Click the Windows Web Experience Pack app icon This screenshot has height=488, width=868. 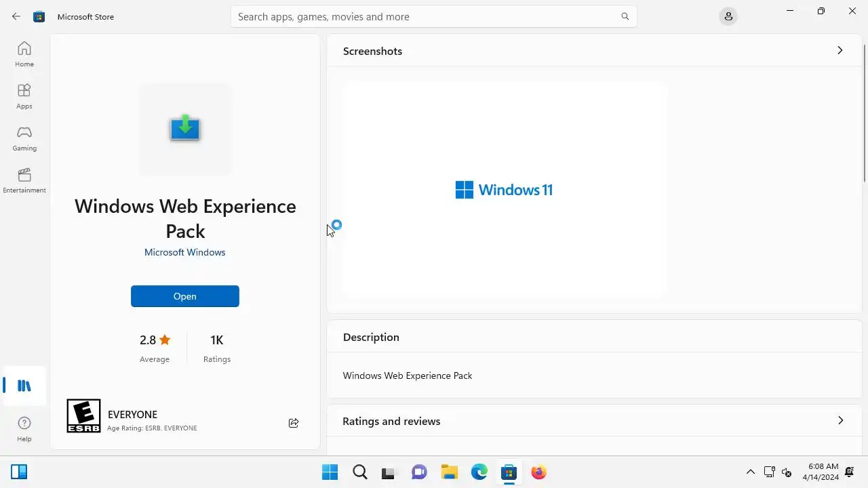point(185,128)
